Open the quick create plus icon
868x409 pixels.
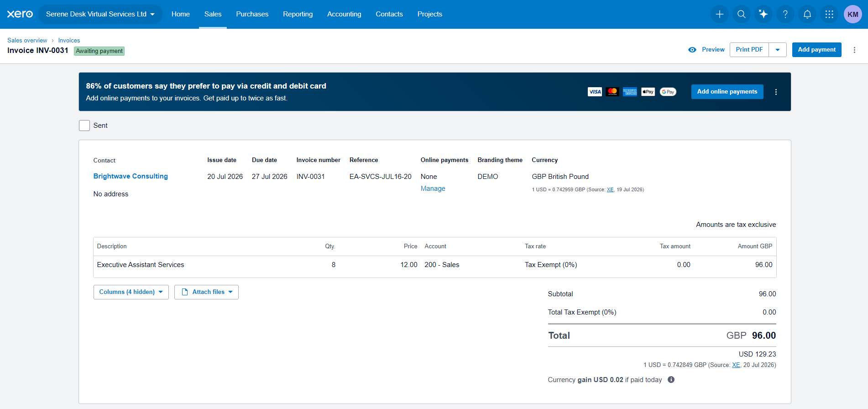coord(720,14)
